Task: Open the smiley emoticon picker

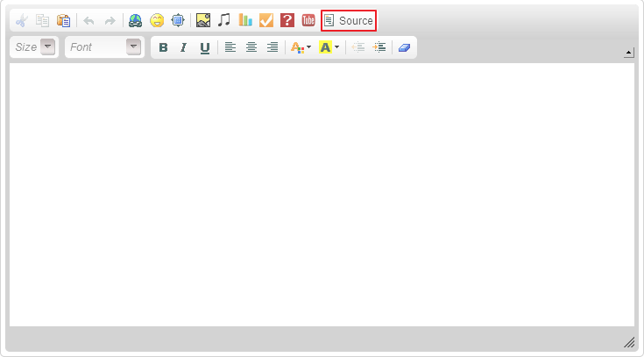Action: point(157,20)
